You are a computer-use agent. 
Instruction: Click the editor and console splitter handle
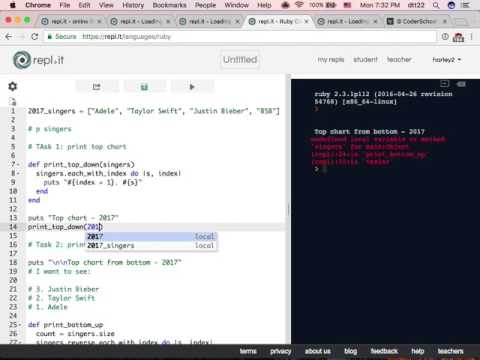[289, 210]
